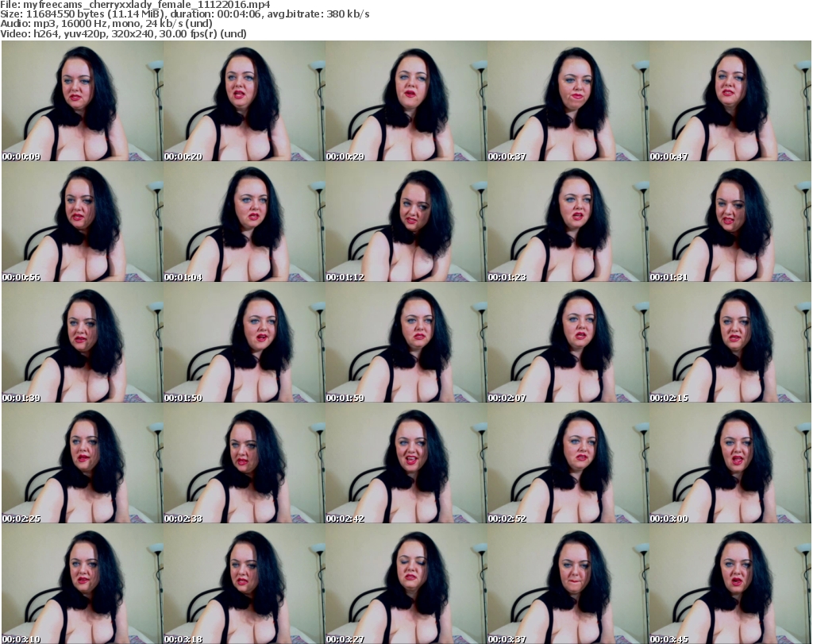Pick the frame stamped 00:03:37
The width and height of the screenshot is (813, 644).
(568, 584)
